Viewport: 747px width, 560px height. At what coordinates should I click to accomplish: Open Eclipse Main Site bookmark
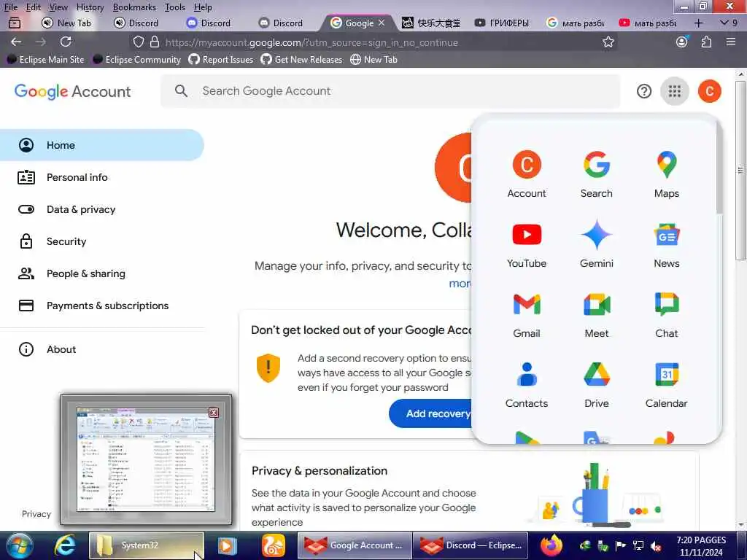pyautogui.click(x=46, y=60)
